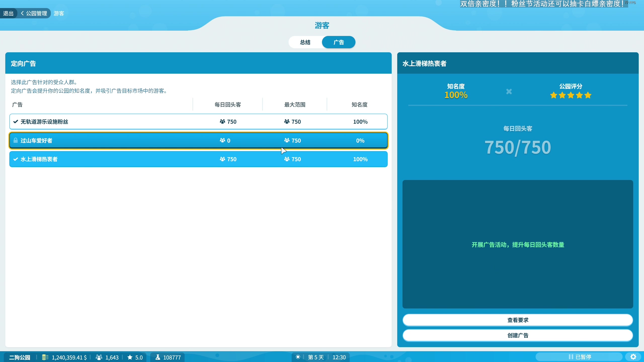
Task: Click the 创建广告 button
Action: (518, 335)
